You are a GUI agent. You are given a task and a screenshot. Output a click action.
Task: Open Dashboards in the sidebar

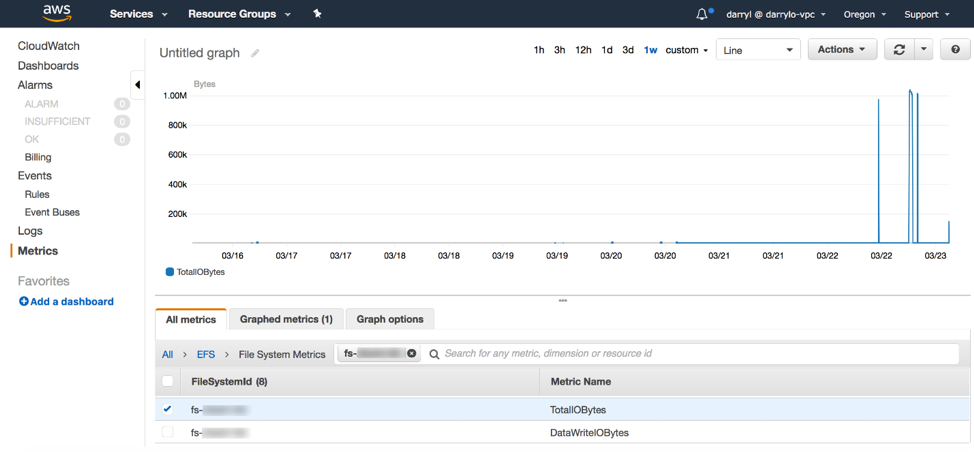click(x=48, y=65)
